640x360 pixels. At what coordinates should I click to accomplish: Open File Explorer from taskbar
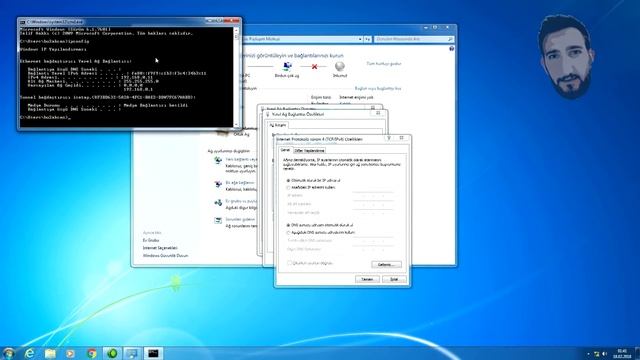pyautogui.click(x=50, y=353)
